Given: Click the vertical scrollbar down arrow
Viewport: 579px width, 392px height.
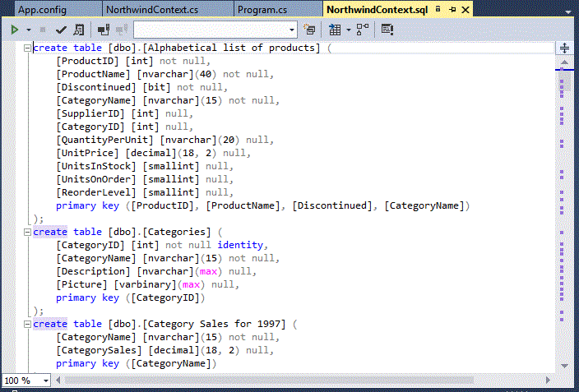Looking at the screenshot, I should click(564, 366).
